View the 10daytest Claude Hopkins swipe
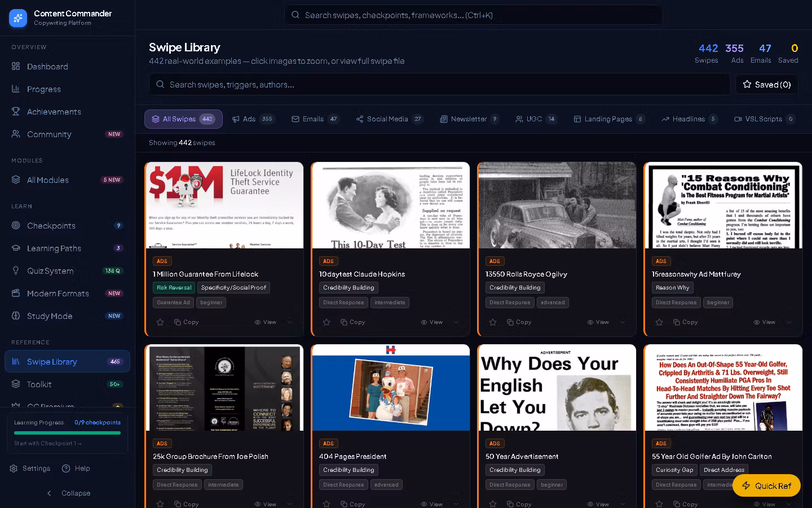The height and width of the screenshot is (508, 812). (x=432, y=322)
